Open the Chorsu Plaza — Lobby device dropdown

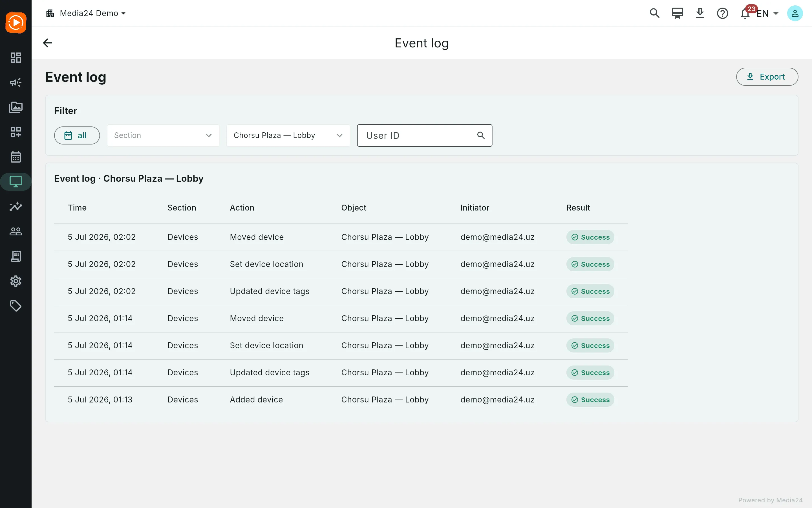[x=288, y=135]
